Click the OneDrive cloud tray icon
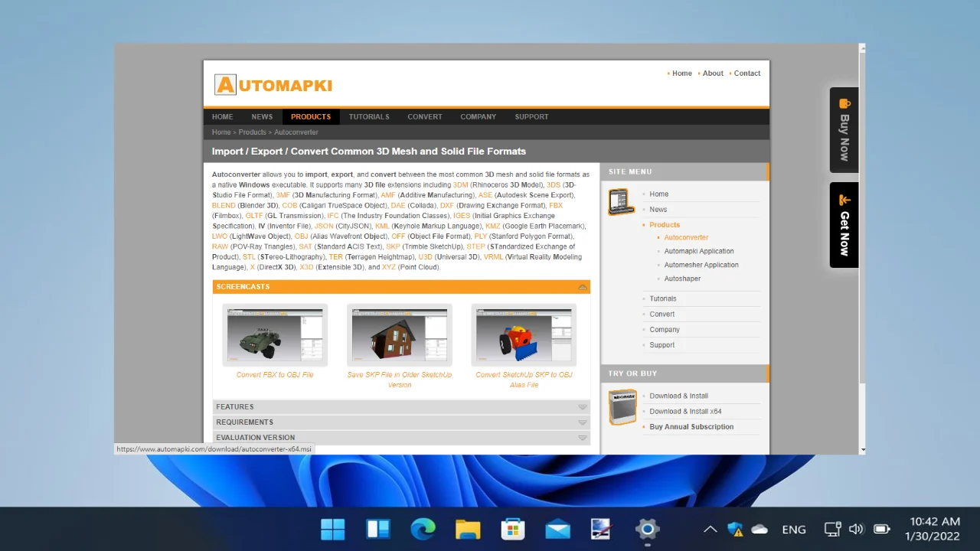The image size is (980, 551). point(759,529)
